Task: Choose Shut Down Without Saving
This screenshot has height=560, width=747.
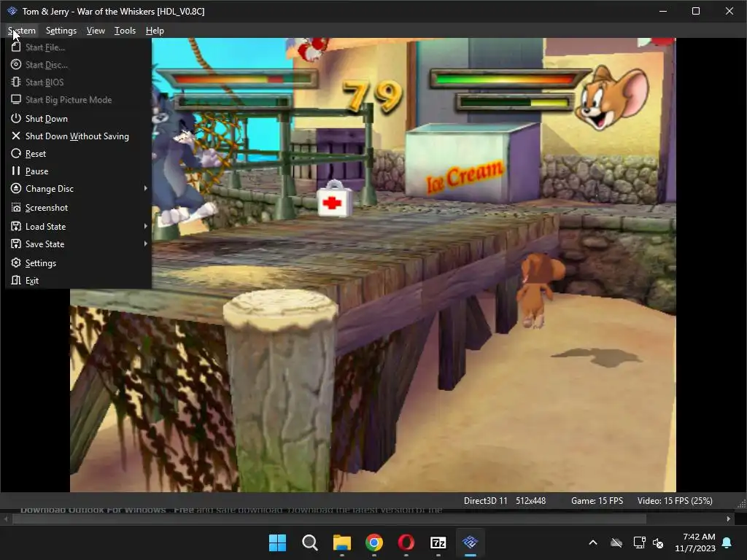Action: [79, 136]
